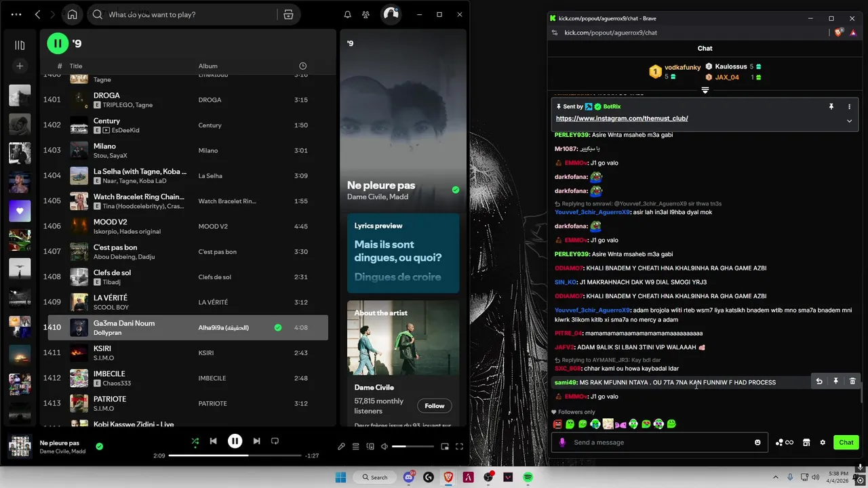
Task: Click the Send a message field
Action: point(659,443)
